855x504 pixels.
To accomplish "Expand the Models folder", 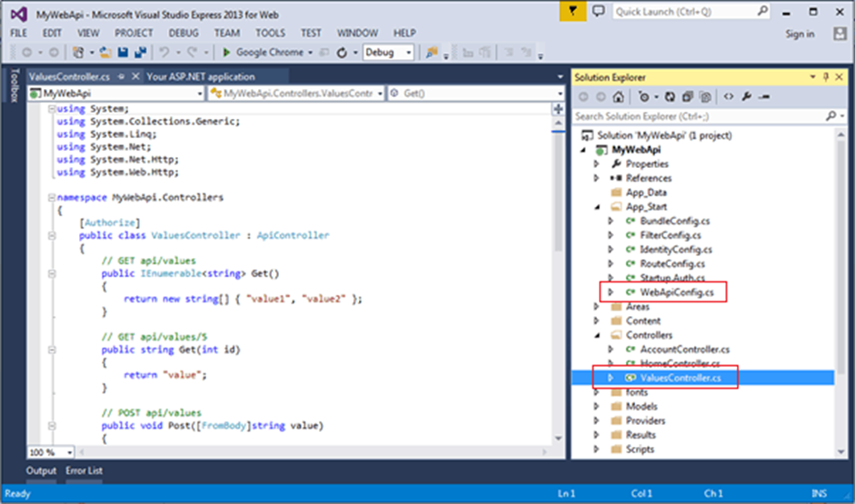I will 597,406.
